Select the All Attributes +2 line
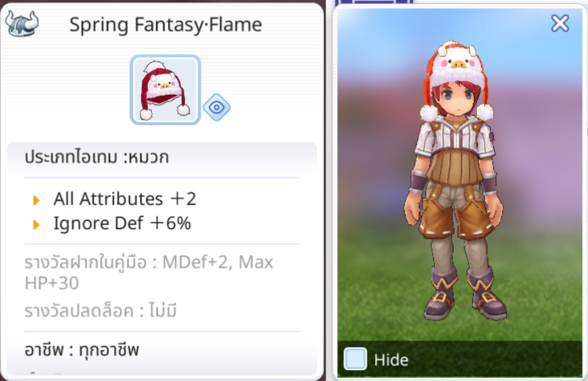The image size is (588, 381). click(124, 199)
